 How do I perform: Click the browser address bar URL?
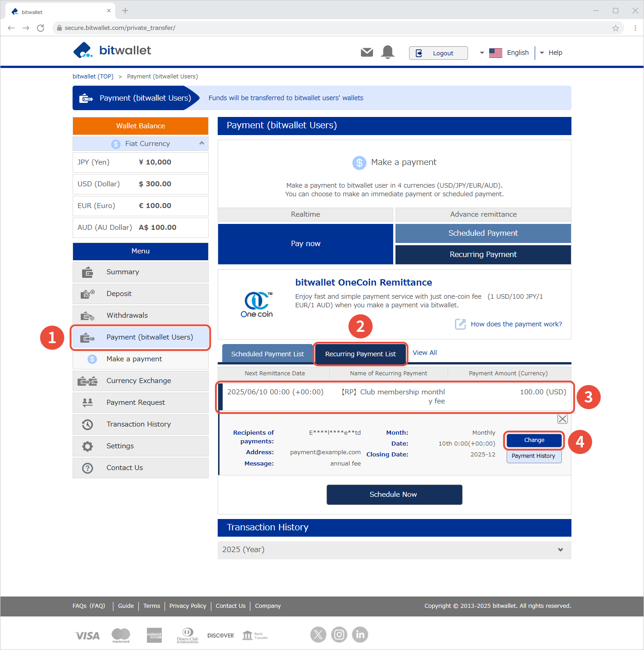click(120, 28)
